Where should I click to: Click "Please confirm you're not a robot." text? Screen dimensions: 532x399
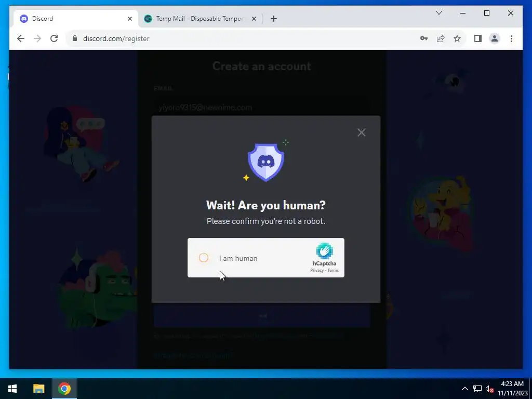click(266, 221)
